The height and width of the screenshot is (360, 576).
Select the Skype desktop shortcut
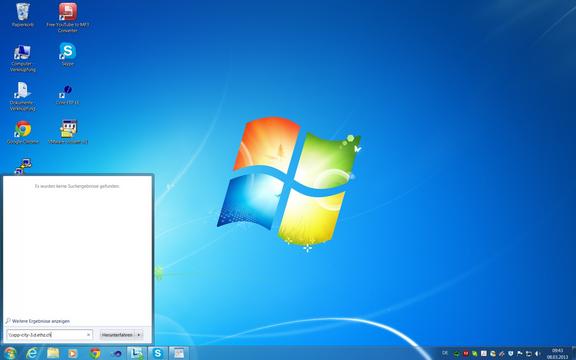click(68, 54)
